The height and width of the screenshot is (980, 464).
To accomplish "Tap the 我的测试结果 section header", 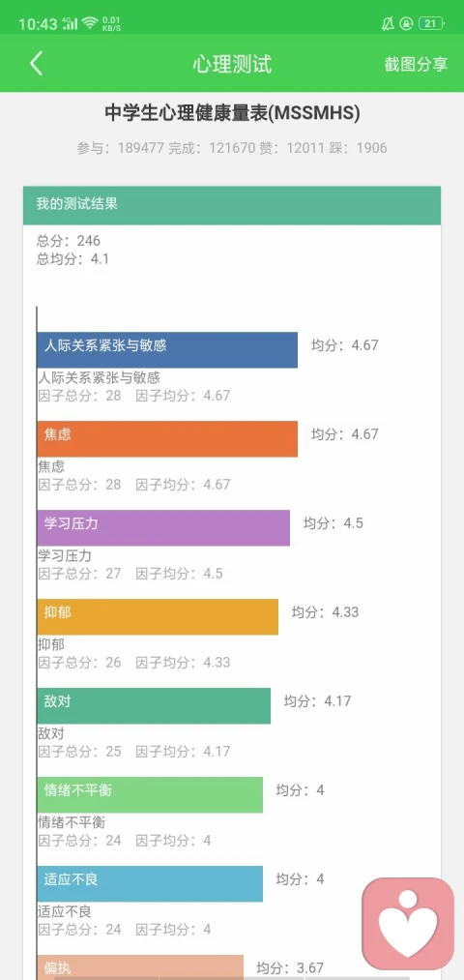I will coord(232,205).
